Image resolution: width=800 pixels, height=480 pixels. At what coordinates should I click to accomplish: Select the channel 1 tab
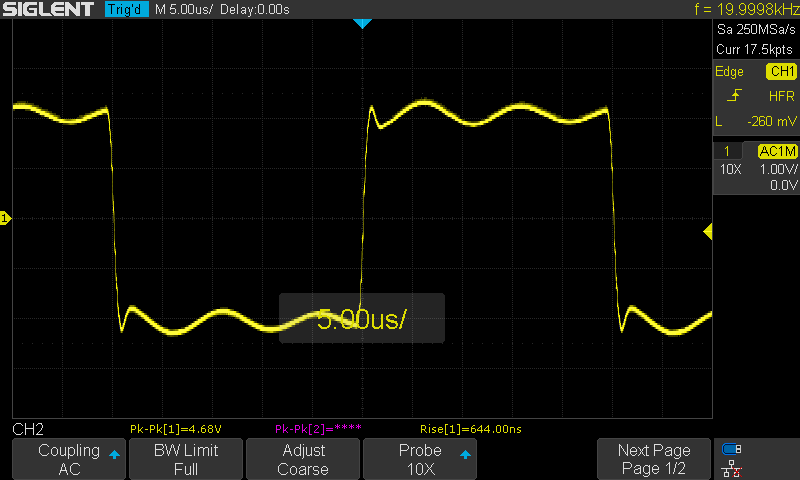[x=727, y=151]
